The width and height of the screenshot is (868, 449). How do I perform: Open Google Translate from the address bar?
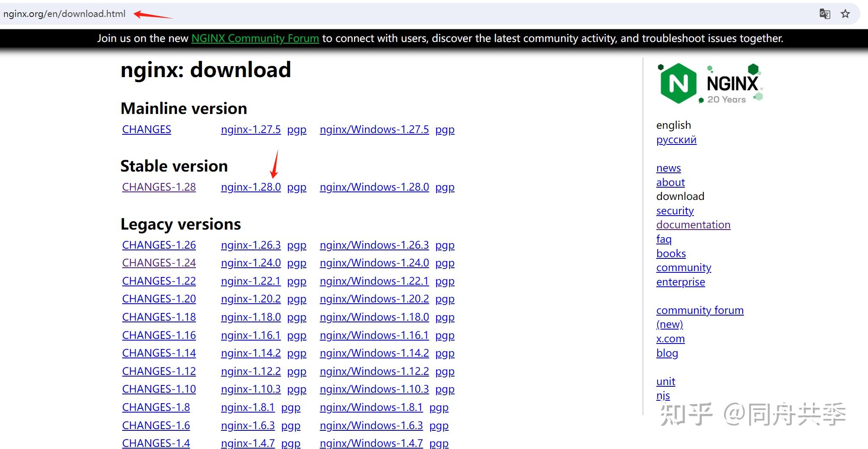coord(824,13)
